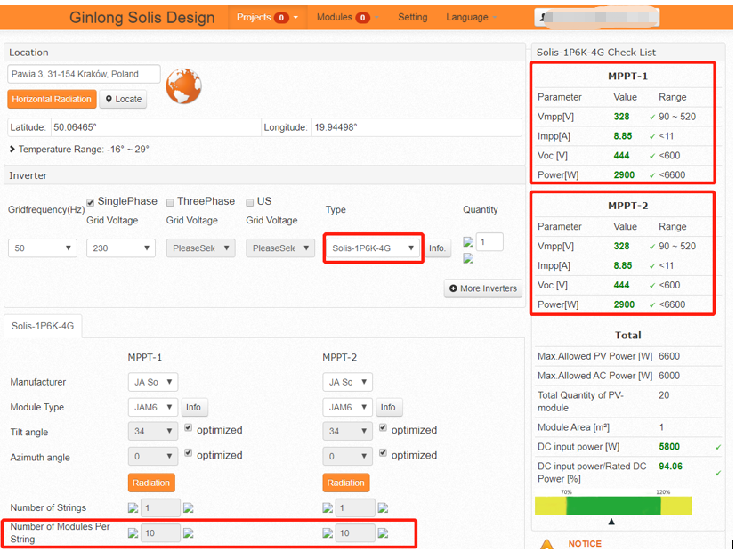Click the address field with Pawia 3 Kraków
Screen dimensions: 736x560
click(84, 74)
